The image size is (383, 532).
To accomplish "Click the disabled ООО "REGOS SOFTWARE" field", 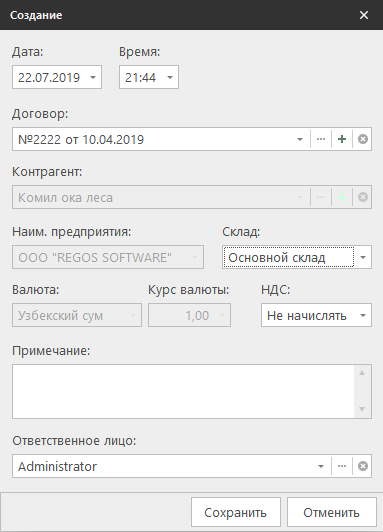I will point(108,257).
